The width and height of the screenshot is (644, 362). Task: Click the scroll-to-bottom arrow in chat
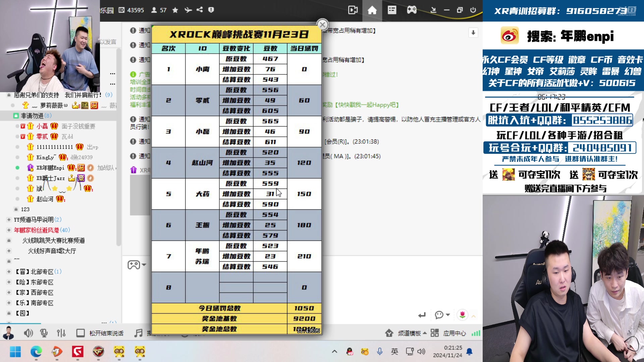pyautogui.click(x=473, y=33)
